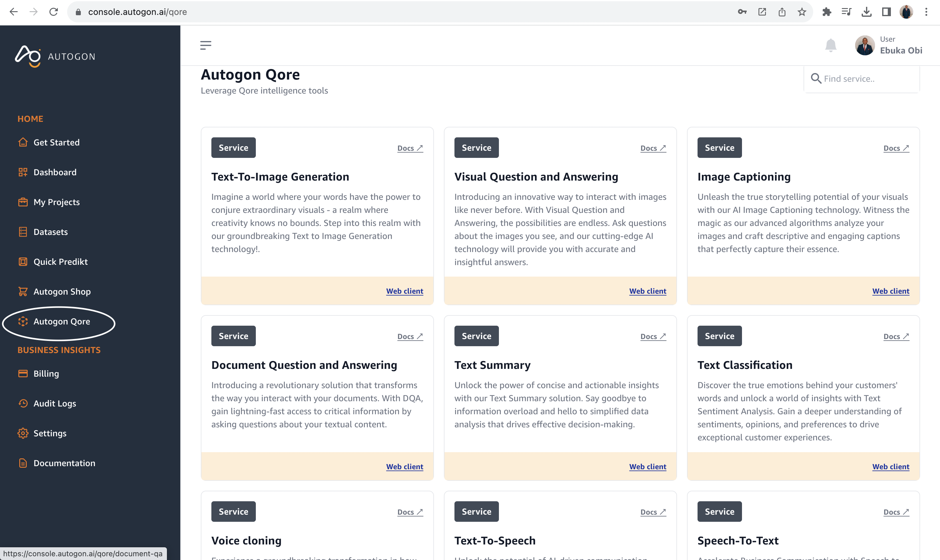Open Quick Predikt in the sidebar

60,262
